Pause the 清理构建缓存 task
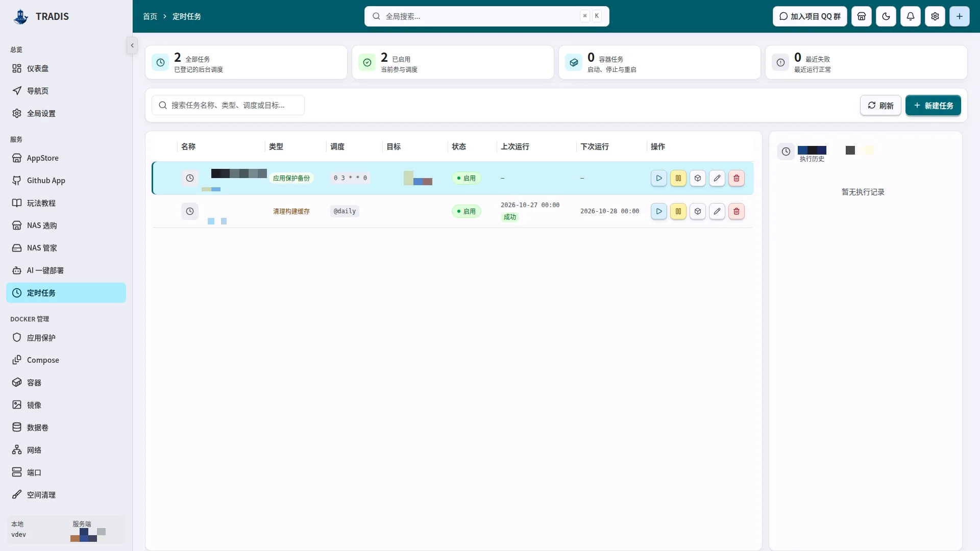980x551 pixels. tap(678, 211)
